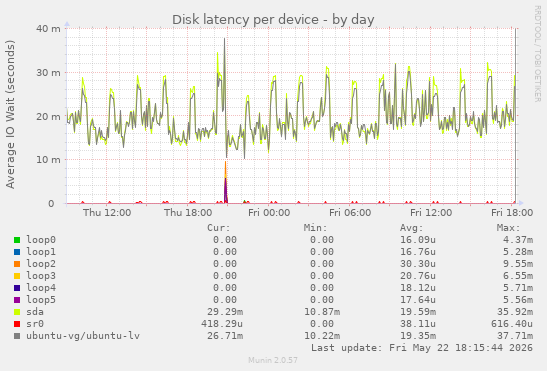Click the blue loop1 legend swatch

pyautogui.click(x=17, y=252)
